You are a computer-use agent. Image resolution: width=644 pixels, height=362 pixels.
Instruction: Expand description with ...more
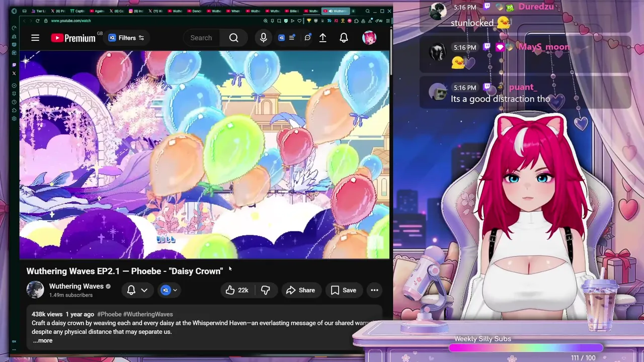pos(43,340)
